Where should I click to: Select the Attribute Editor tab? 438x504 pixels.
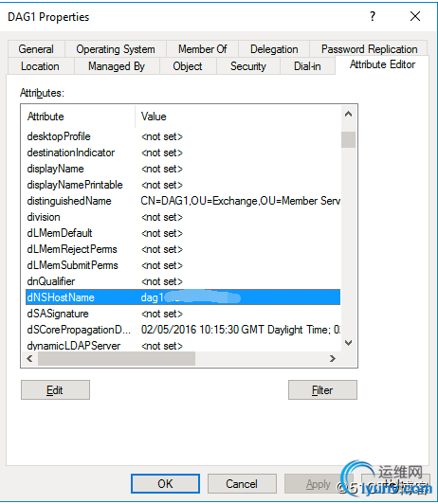point(382,64)
